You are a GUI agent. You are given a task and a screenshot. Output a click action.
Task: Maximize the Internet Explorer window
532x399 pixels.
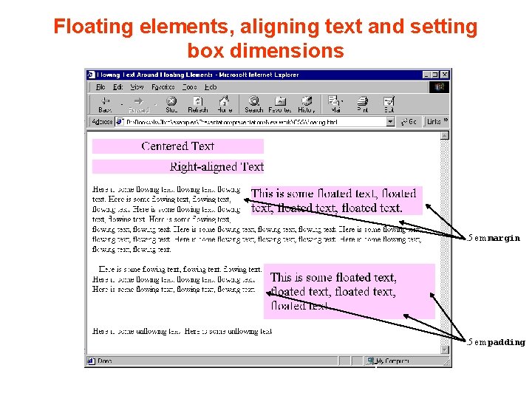[x=435, y=75]
